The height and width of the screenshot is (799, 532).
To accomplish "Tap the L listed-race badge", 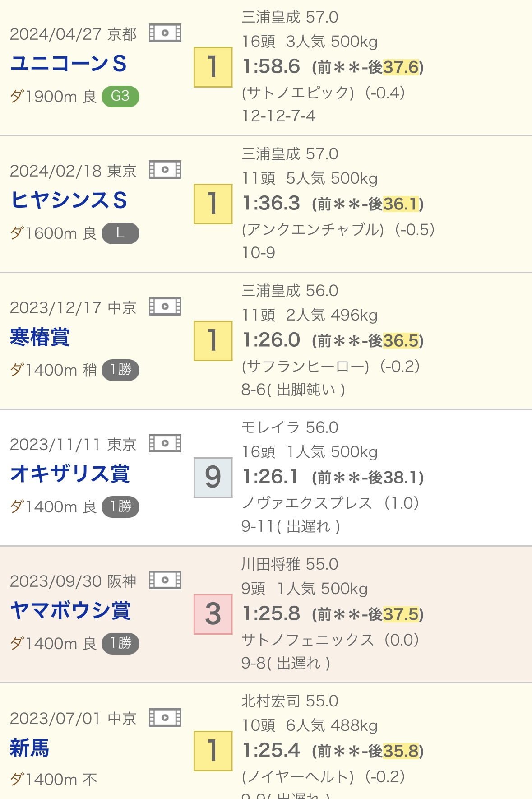I will point(120,233).
